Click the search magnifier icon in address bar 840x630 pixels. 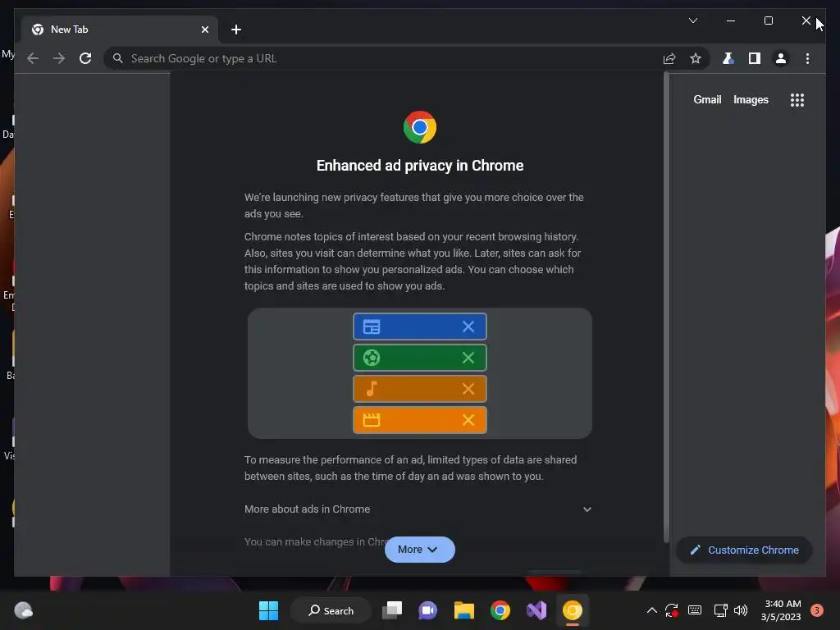coord(118,58)
